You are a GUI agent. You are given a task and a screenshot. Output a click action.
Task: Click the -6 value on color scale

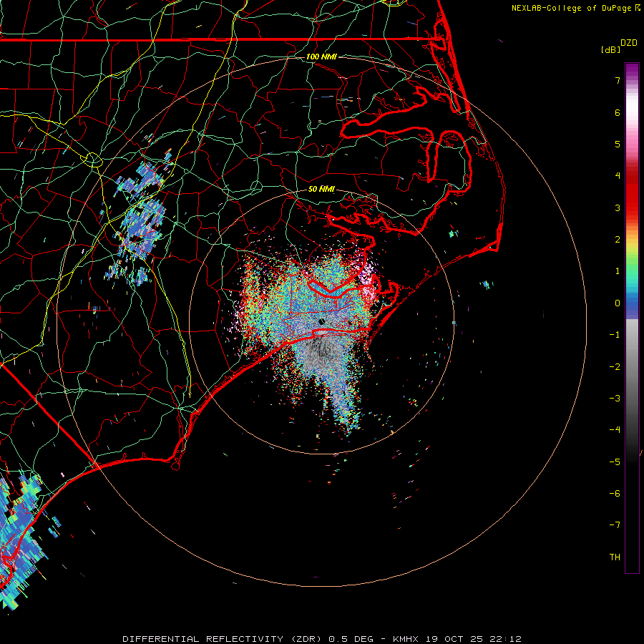[x=615, y=494]
